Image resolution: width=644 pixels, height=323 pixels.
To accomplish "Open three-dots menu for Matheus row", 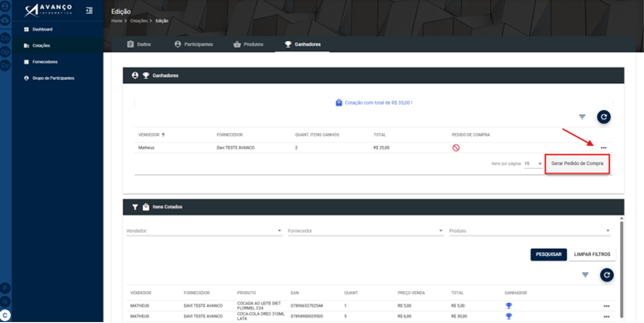I will tap(604, 147).
